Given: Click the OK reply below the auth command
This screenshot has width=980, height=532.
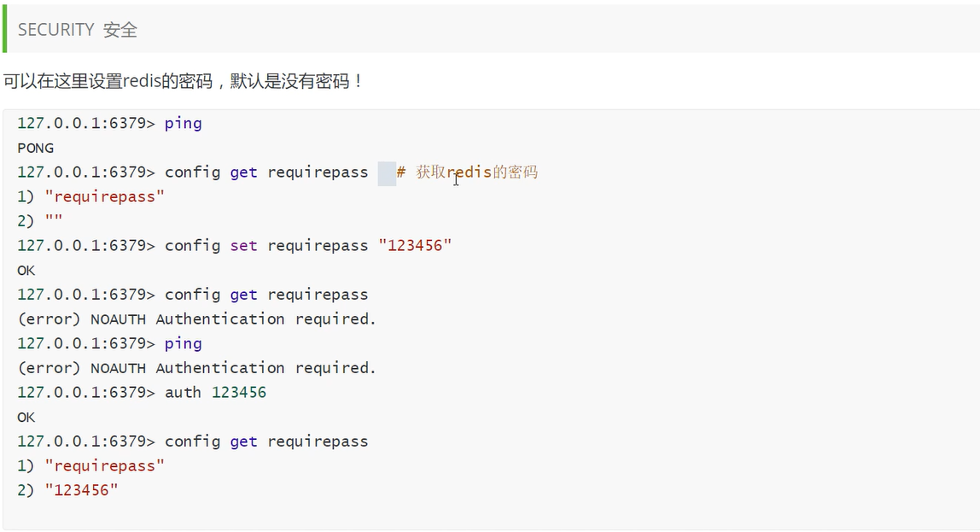Looking at the screenshot, I should (x=26, y=418).
